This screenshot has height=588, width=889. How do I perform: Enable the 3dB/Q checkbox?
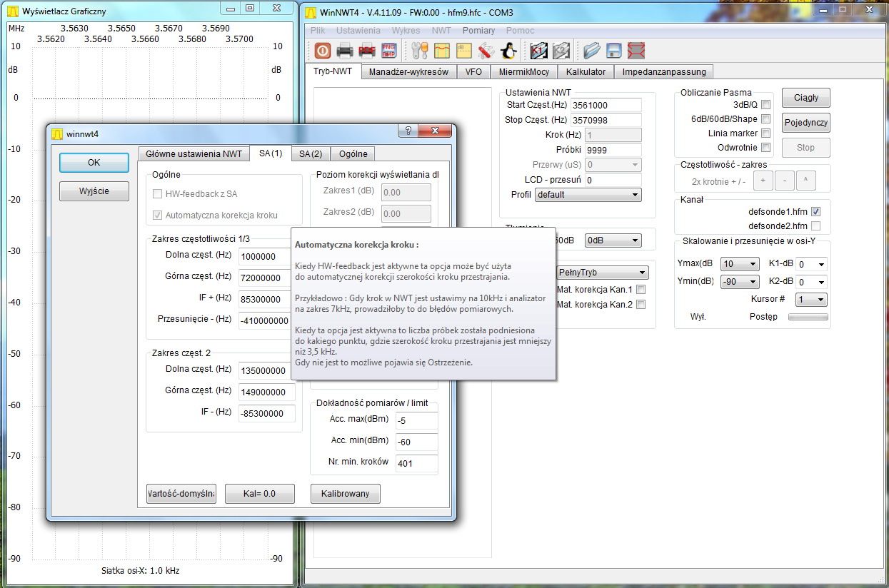click(765, 105)
